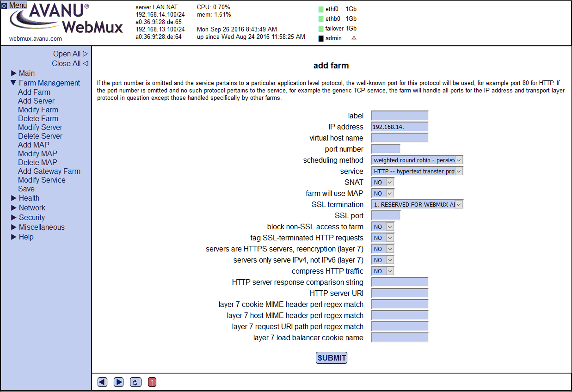Click the warning triangle next to admin
The width and height of the screenshot is (572, 392).
tap(354, 38)
